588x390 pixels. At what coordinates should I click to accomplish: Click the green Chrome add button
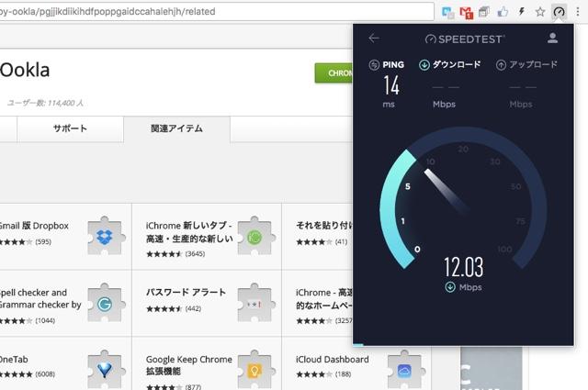point(334,73)
